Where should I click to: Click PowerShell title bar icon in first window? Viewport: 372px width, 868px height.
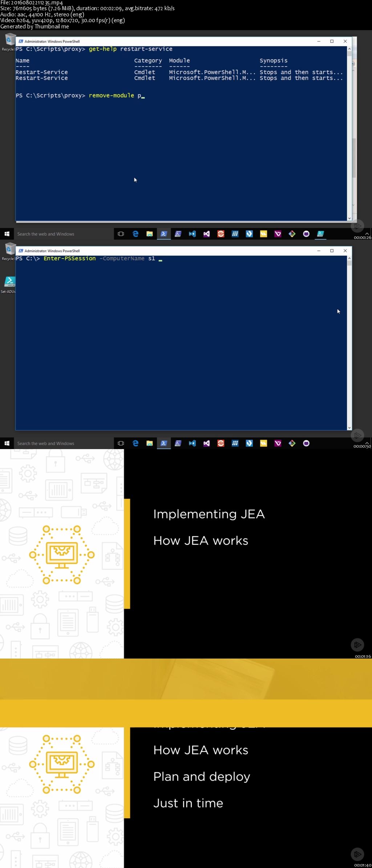[x=21, y=41]
